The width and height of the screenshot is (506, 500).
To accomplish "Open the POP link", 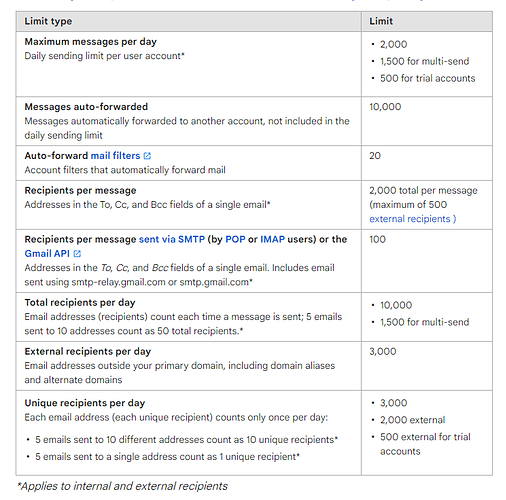I will (x=235, y=239).
